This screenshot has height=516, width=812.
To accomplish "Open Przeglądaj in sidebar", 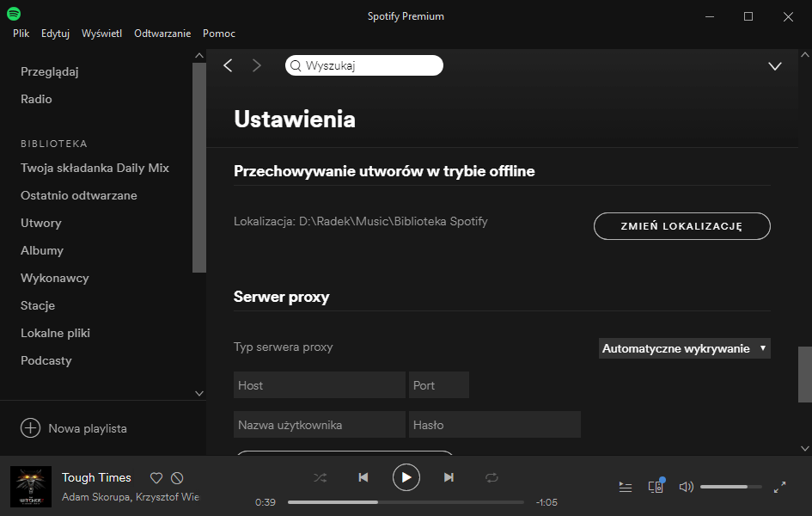I will tap(50, 72).
